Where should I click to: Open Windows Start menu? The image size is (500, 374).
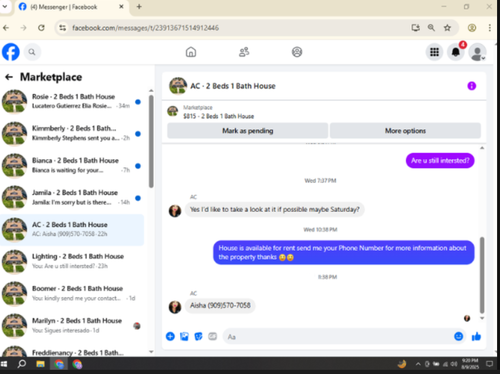pyautogui.click(x=4, y=364)
